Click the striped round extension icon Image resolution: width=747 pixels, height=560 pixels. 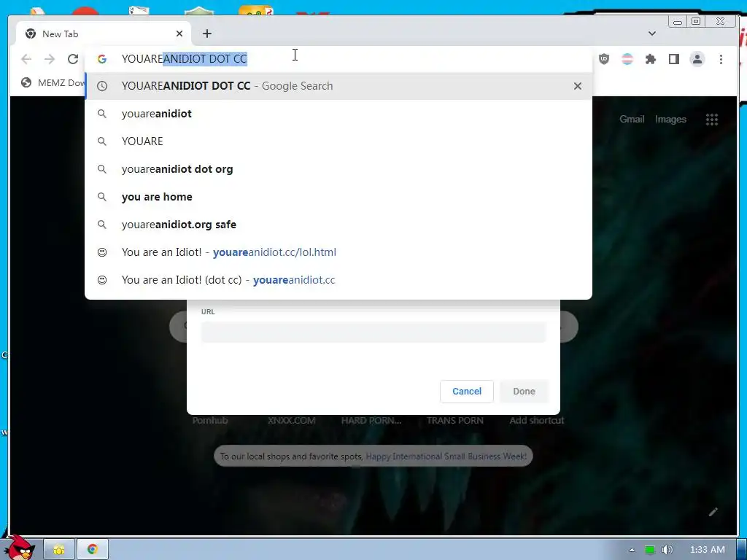pyautogui.click(x=627, y=59)
